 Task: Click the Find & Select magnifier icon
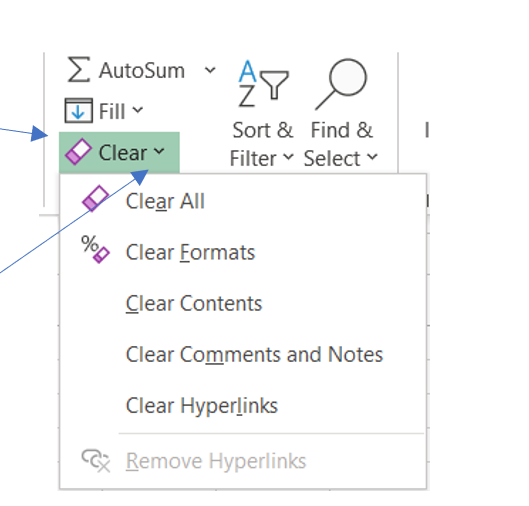tap(341, 84)
